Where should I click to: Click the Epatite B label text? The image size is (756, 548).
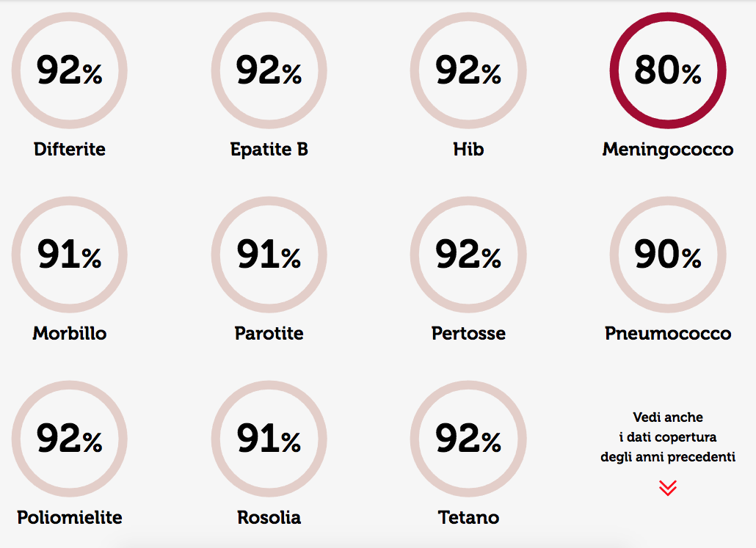pos(269,150)
